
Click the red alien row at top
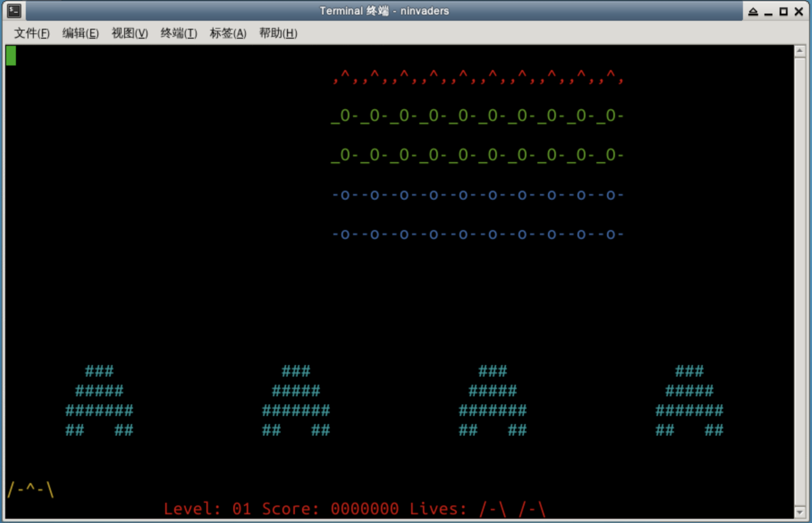tap(478, 77)
